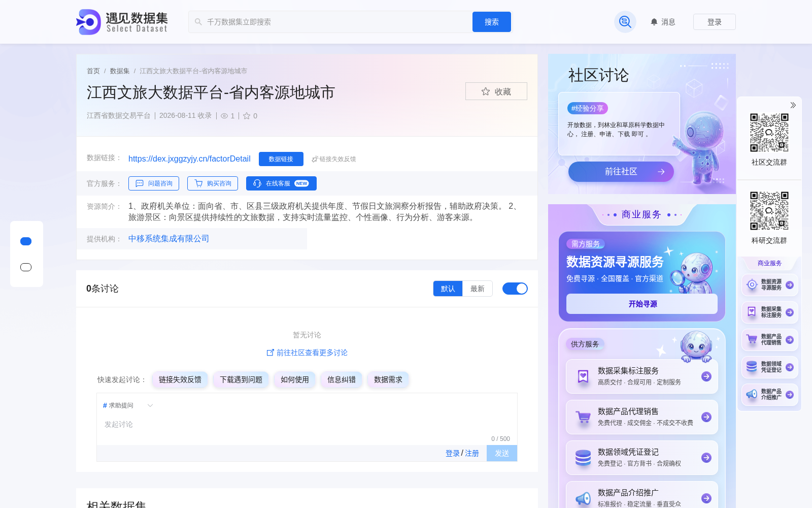Click the 供方服务 label tag

(x=585, y=344)
